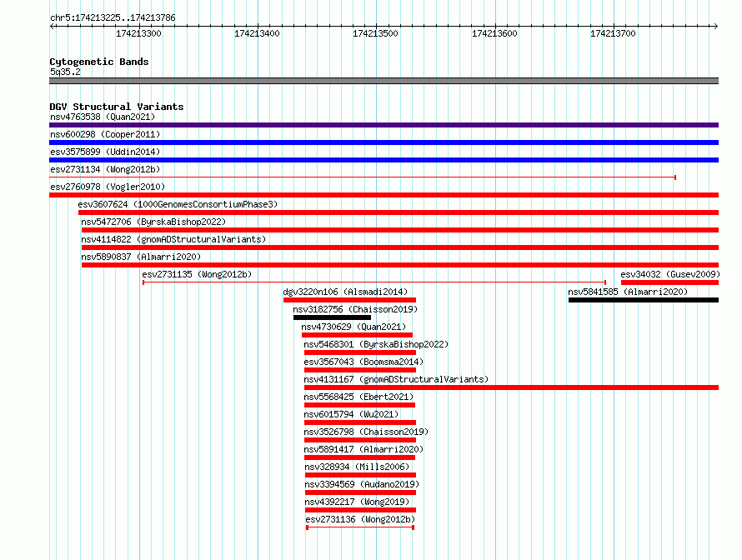Viewport: 742px width, 560px height.
Task: Click the nsv4763538 (Quan2021) variant label
Action: coord(103,117)
